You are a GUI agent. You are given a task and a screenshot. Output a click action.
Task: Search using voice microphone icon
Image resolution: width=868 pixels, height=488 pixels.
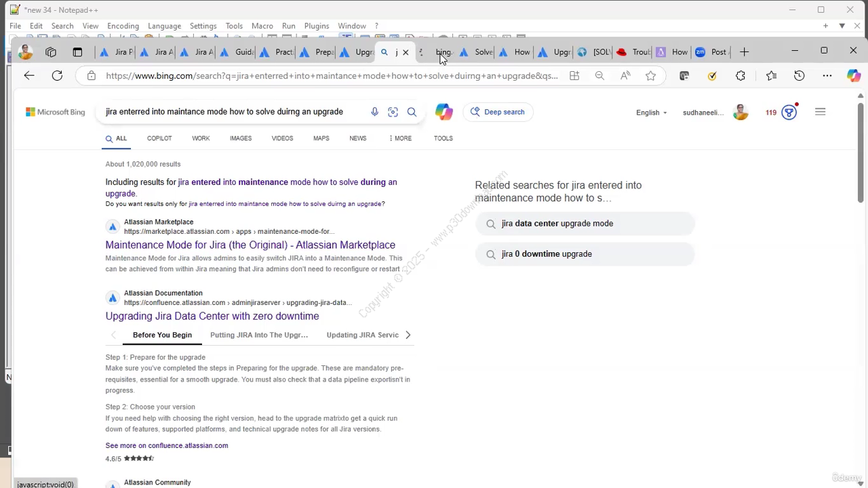(374, 112)
